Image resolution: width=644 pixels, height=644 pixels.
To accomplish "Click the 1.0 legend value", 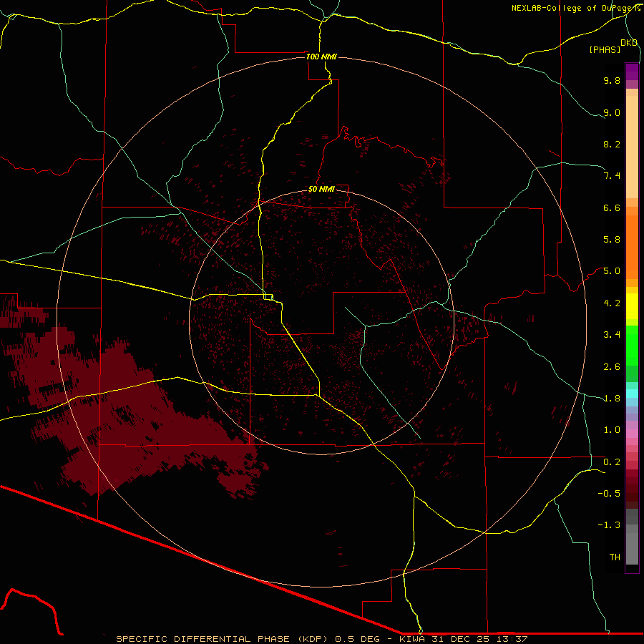I will point(612,430).
